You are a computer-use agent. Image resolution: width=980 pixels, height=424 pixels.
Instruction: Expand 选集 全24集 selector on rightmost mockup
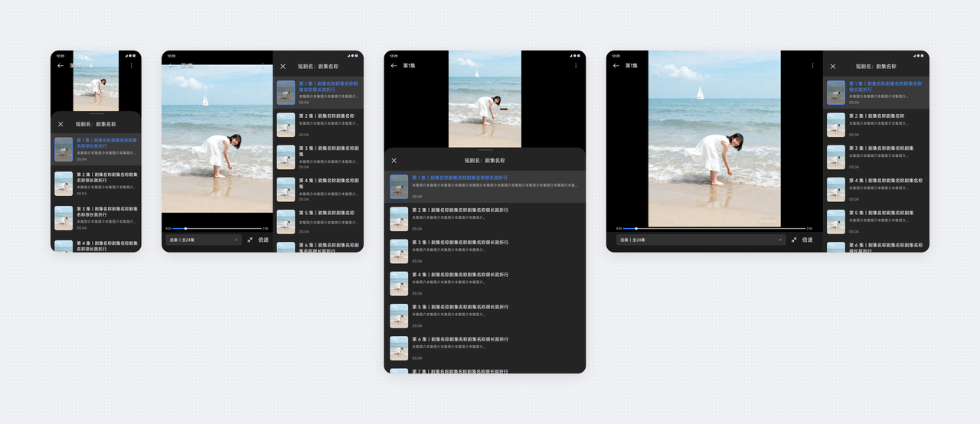click(701, 240)
